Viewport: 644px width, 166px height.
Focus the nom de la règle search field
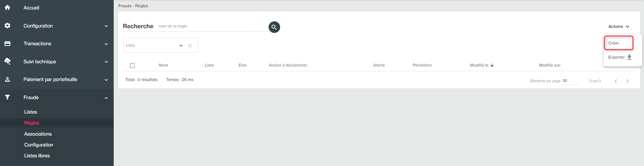212,26
